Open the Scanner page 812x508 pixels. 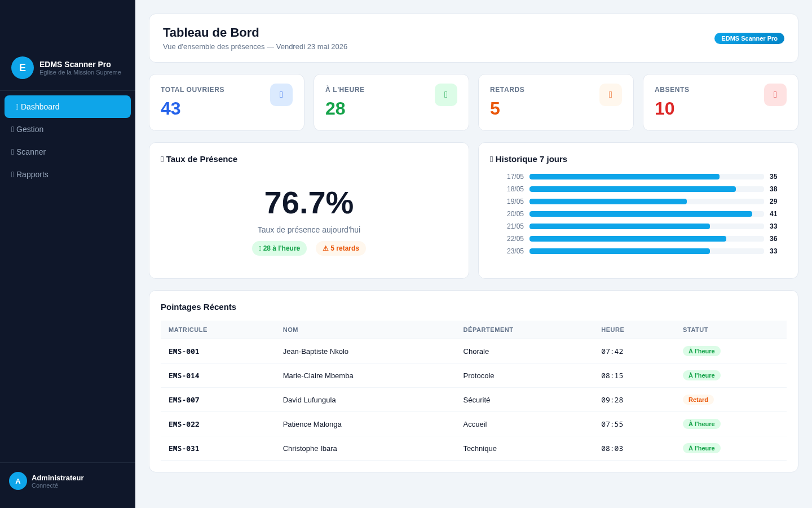tap(68, 152)
